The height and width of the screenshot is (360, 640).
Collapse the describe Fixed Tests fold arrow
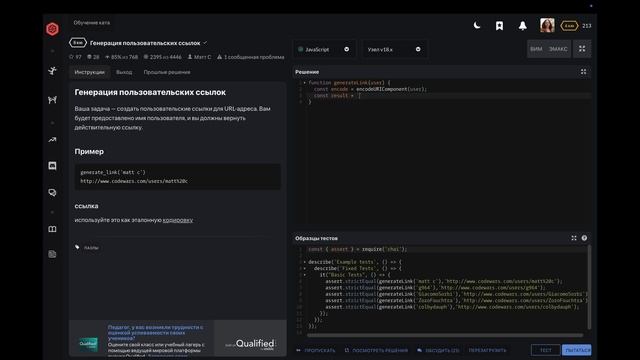point(304,269)
